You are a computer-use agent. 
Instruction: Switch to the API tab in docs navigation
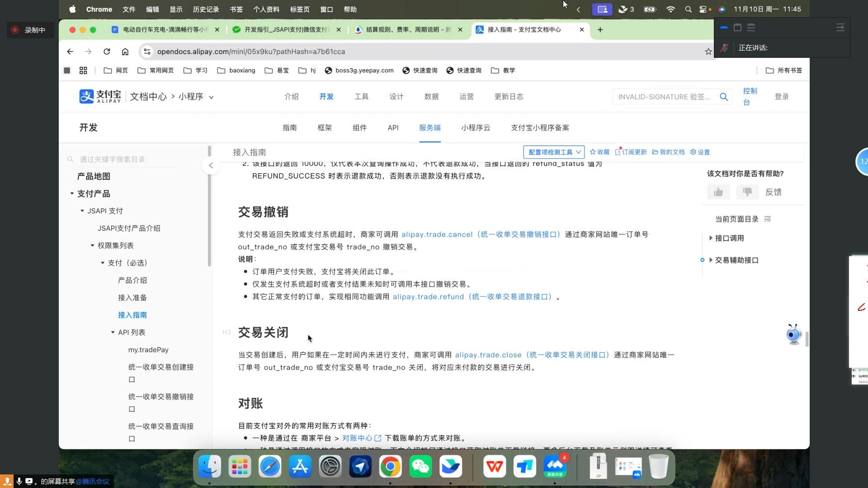[x=393, y=128]
